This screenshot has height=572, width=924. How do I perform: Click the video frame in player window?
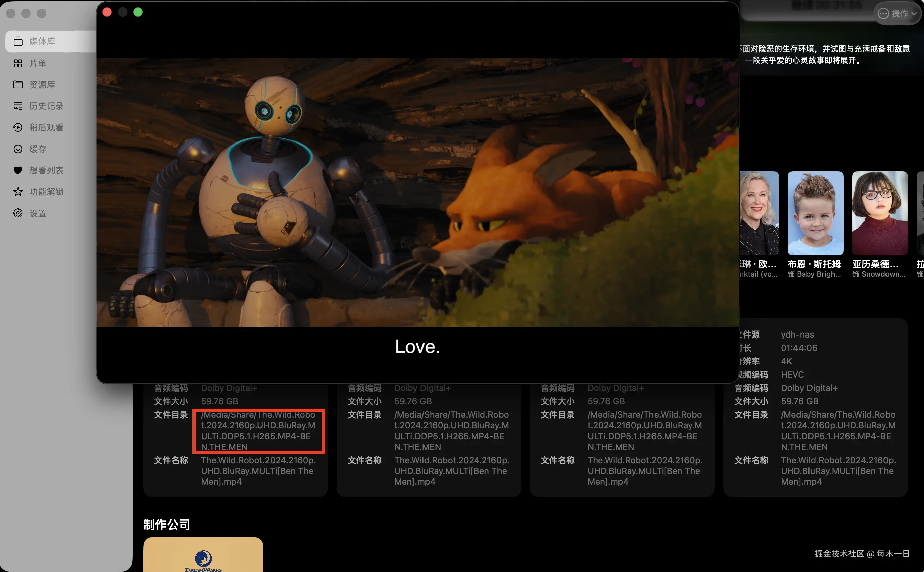point(417,192)
